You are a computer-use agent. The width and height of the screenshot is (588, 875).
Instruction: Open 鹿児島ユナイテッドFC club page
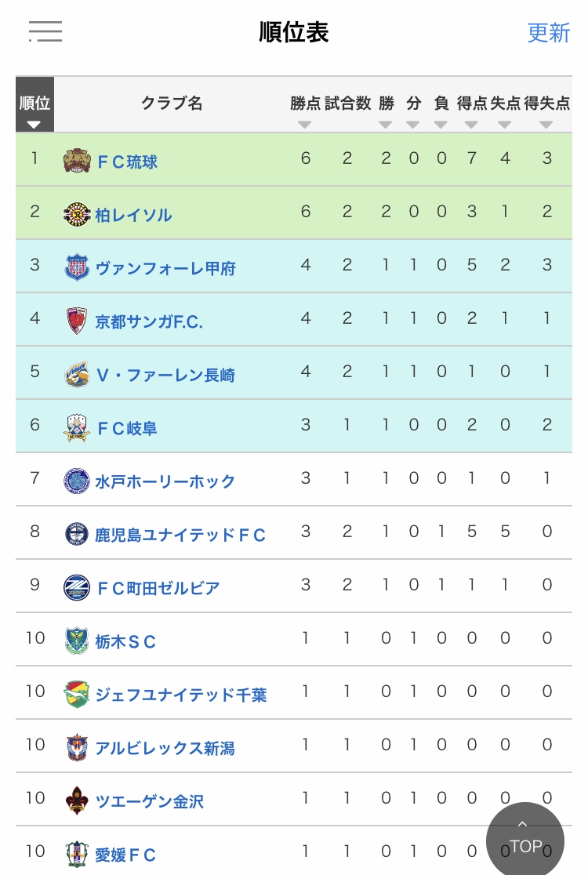180,535
